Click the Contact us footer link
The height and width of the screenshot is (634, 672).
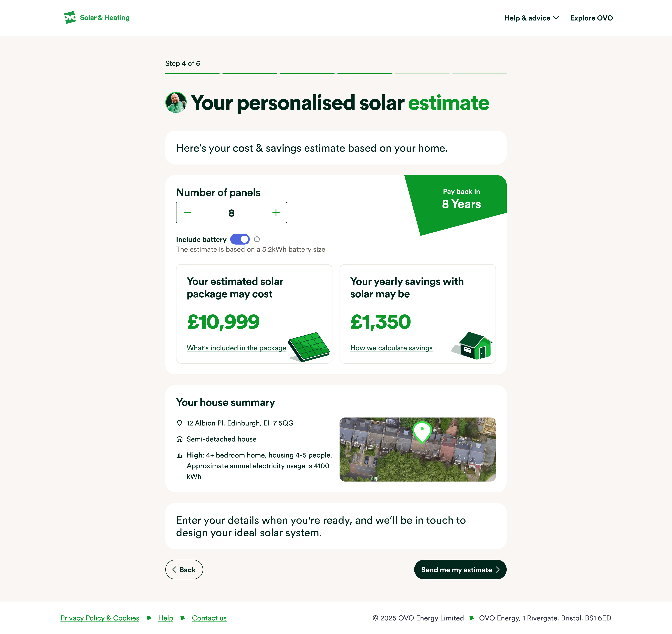tap(209, 618)
